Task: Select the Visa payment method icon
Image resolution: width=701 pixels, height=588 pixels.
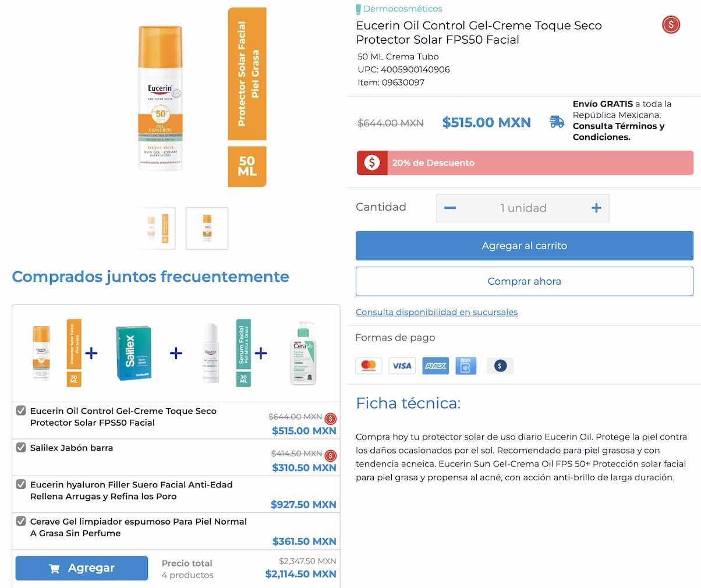Action: coord(402,366)
